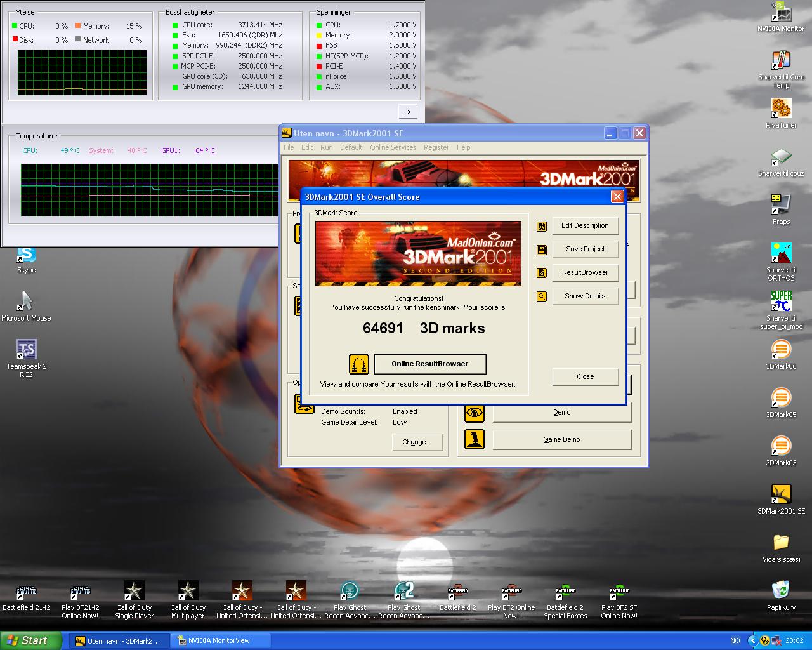Screen dimensions: 812x650
Task: Click the Show Details magnifier icon
Action: tap(542, 296)
